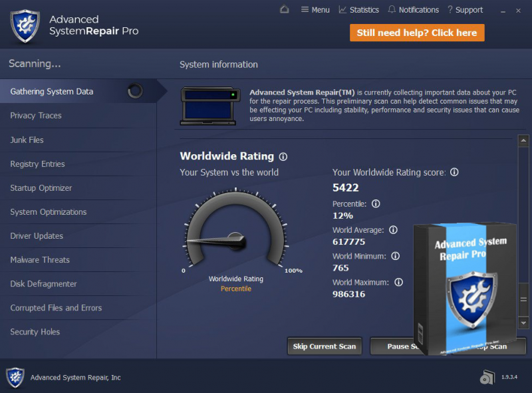Open the Support help item
The image size is (532, 393).
click(465, 10)
